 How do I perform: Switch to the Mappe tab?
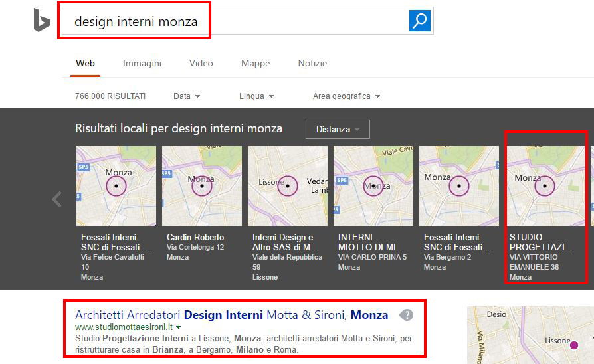click(256, 63)
